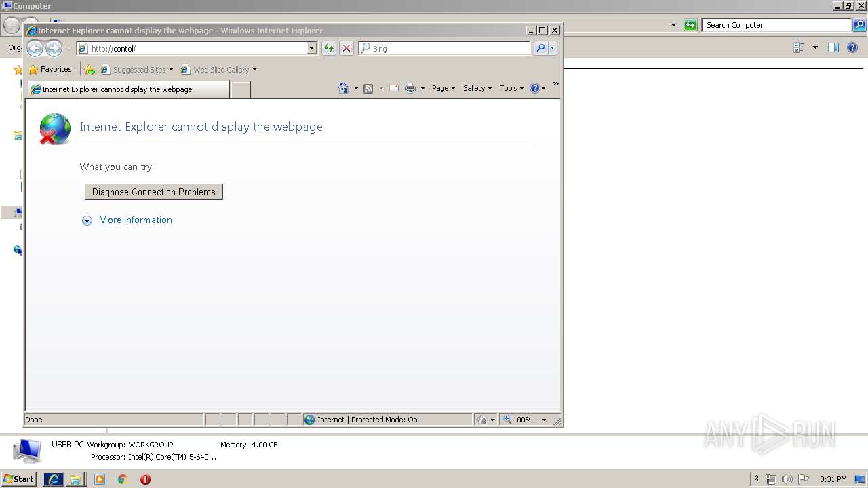Expand the More information section
Viewport: 868px width, 488px height.
click(87, 220)
